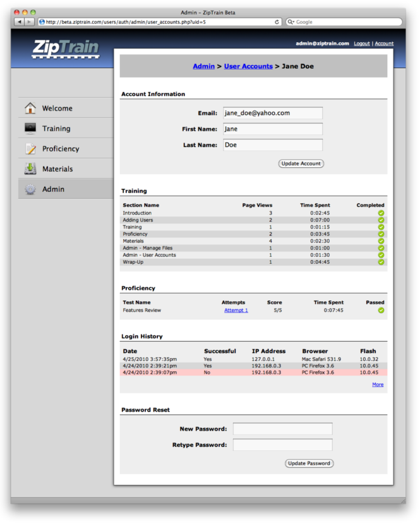The image size is (420, 524).
Task: Click the Page Views column header
Action: tap(257, 205)
